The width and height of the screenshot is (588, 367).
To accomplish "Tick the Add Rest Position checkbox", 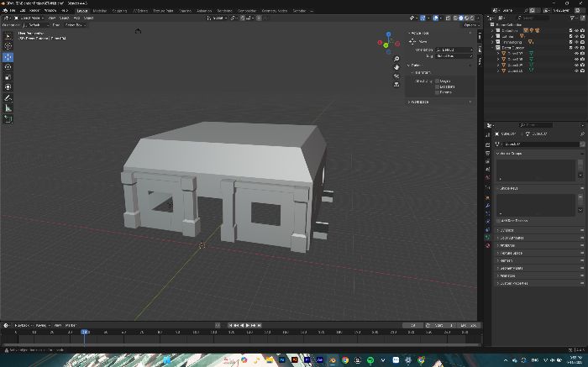I will [499, 220].
